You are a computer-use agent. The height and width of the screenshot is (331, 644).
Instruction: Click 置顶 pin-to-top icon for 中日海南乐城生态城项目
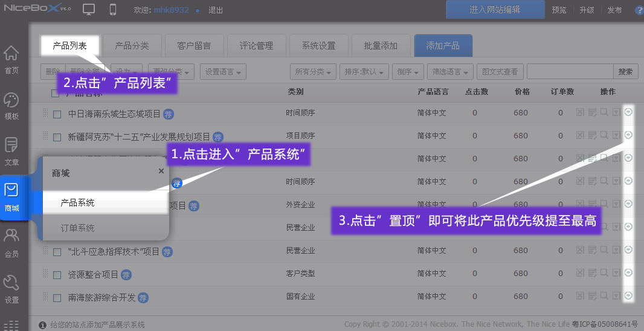(628, 112)
